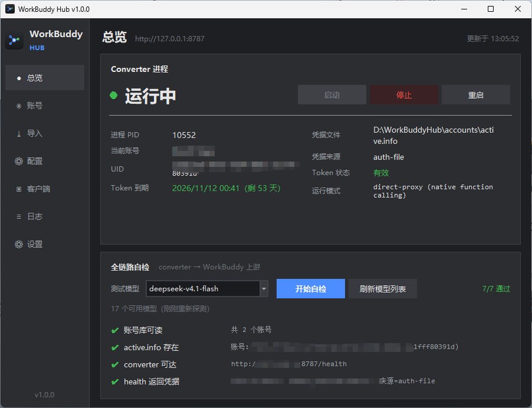
Task: Click the checkmark next to health 返回凭据
Action: tap(115, 382)
